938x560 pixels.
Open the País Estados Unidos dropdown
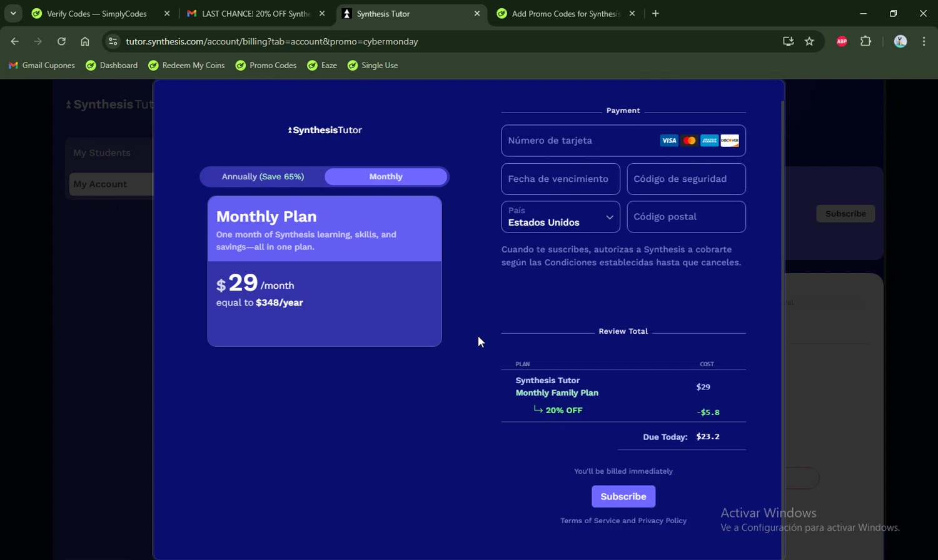pyautogui.click(x=560, y=216)
